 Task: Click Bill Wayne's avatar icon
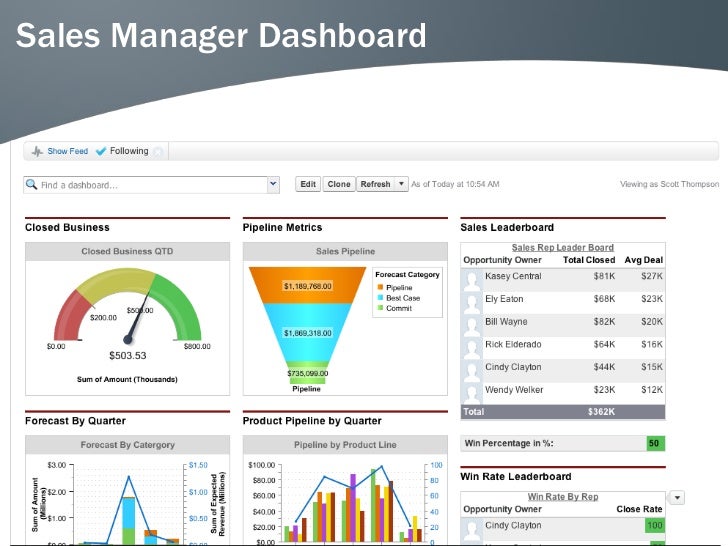[472, 325]
